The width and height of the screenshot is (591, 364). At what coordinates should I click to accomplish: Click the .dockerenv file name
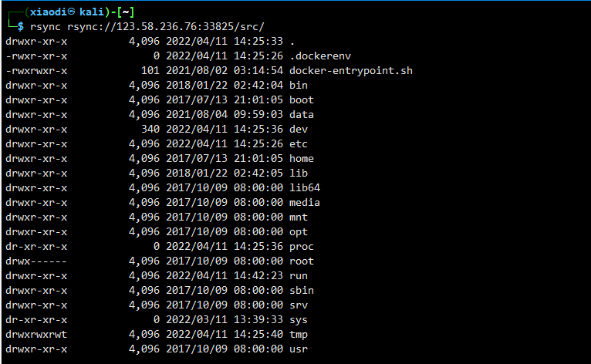click(320, 56)
